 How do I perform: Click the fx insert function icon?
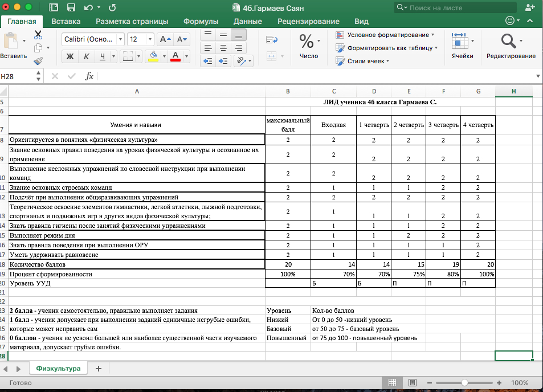pyautogui.click(x=89, y=76)
